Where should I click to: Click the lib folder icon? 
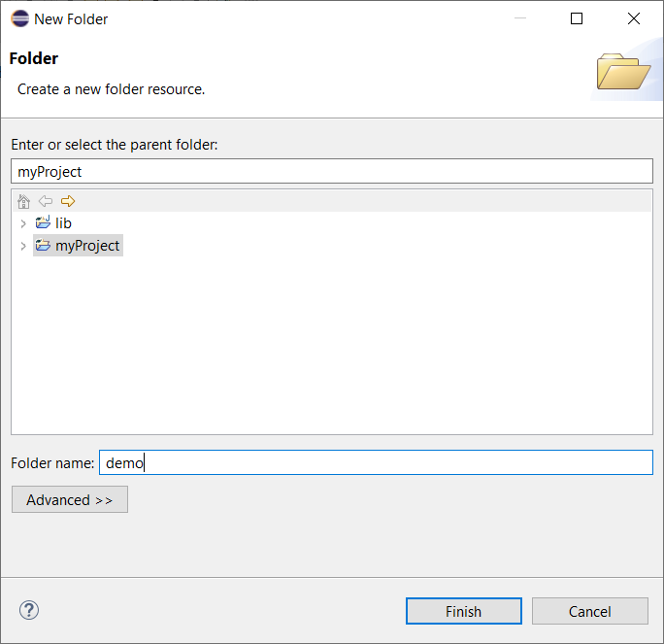[x=43, y=223]
